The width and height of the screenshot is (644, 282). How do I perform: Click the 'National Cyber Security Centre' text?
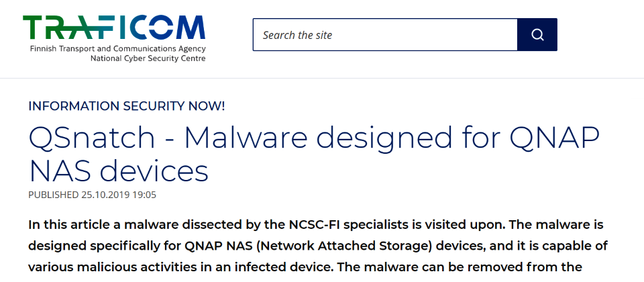[148, 58]
